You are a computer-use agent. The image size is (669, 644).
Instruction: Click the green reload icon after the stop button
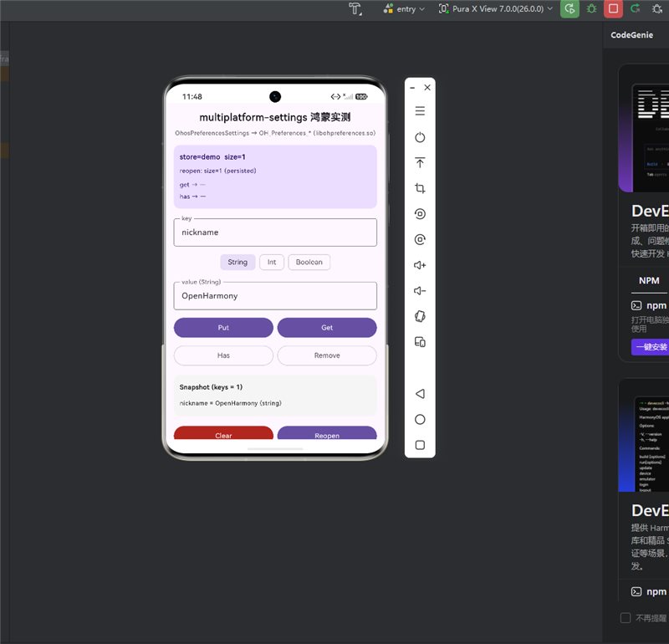point(635,8)
